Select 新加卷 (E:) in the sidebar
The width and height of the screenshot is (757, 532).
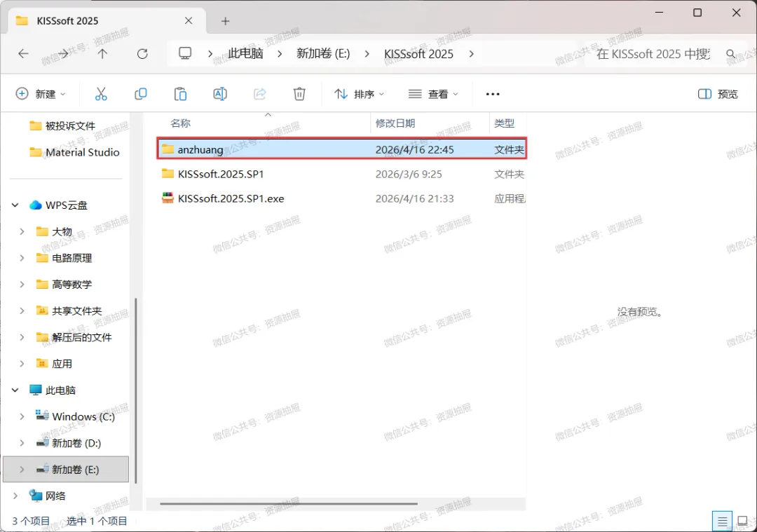[x=66, y=469]
